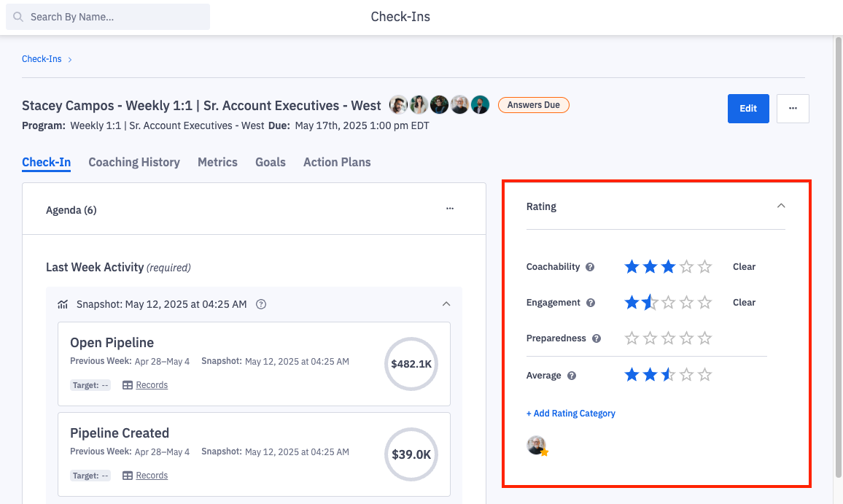Collapse the Snapshot section chevron
This screenshot has height=504, width=843.
point(446,304)
